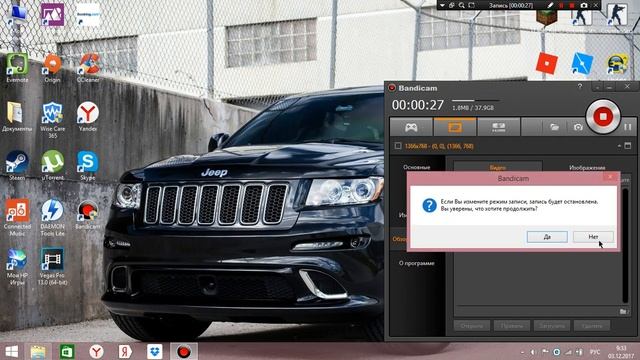
Task: Close the Bandicam confirmation dialog with its X
Action: [x=610, y=177]
